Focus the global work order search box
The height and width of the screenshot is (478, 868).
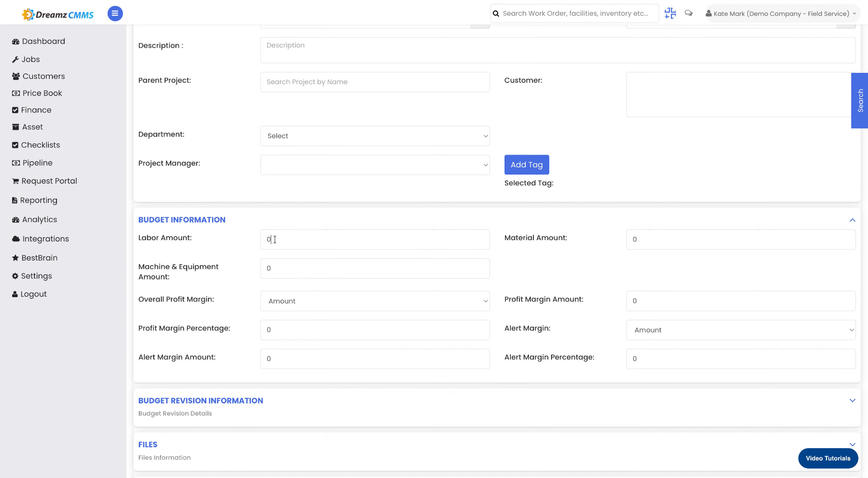pos(575,14)
